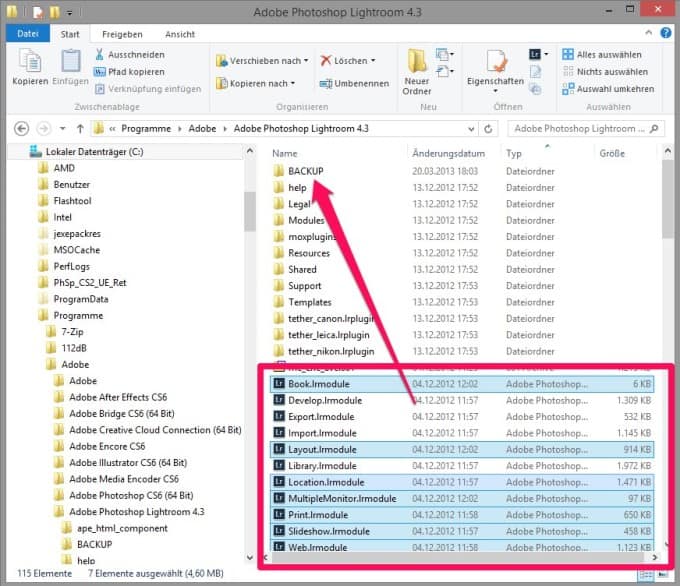Click navigation tree scroll up arrow

pyautogui.click(x=250, y=151)
